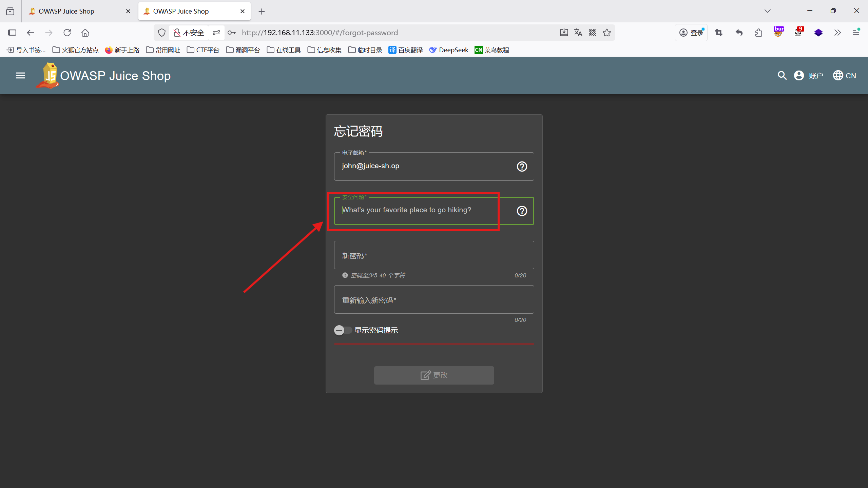This screenshot has height=488, width=868.
Task: Click the 更改 change button
Action: coord(434,375)
